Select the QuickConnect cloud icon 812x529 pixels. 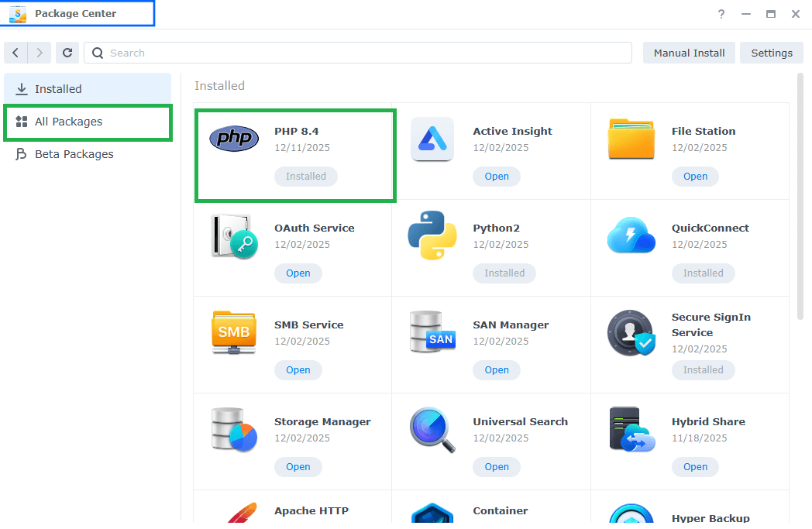(631, 235)
